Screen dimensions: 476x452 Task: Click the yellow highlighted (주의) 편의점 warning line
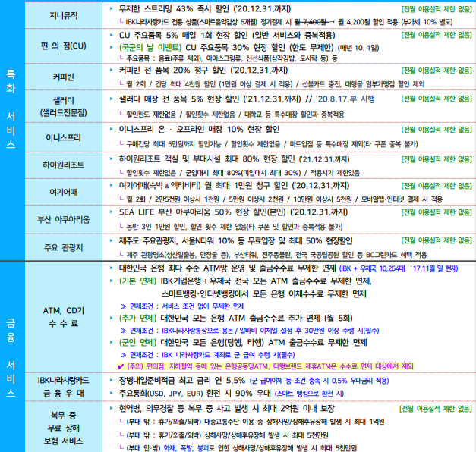tap(266, 366)
